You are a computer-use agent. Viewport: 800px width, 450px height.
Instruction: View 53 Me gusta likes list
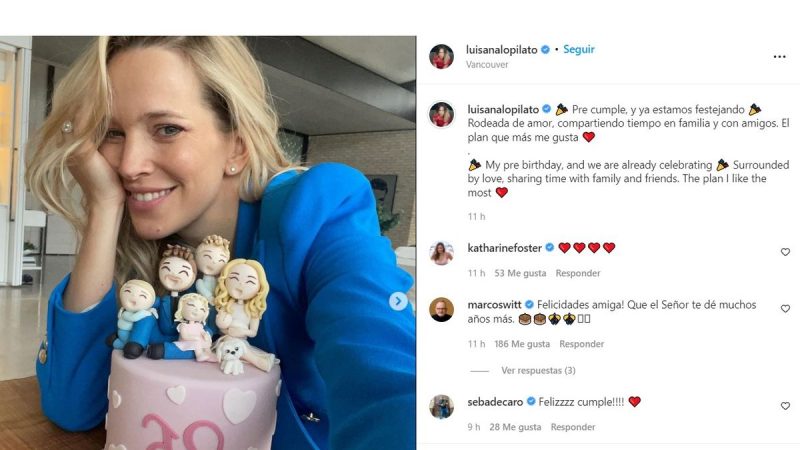click(520, 273)
